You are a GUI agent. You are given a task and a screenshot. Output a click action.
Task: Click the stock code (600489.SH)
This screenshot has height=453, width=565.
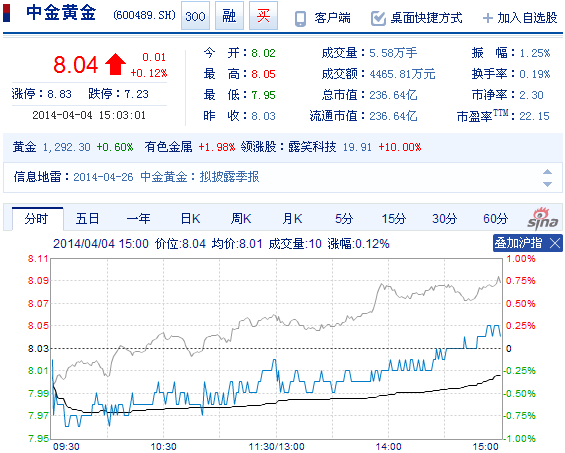[144, 15]
